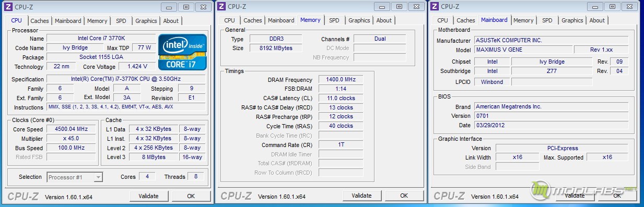Open About tab in right CPU-Z window
Viewport: 644px width, 207px height.
[x=597, y=20]
